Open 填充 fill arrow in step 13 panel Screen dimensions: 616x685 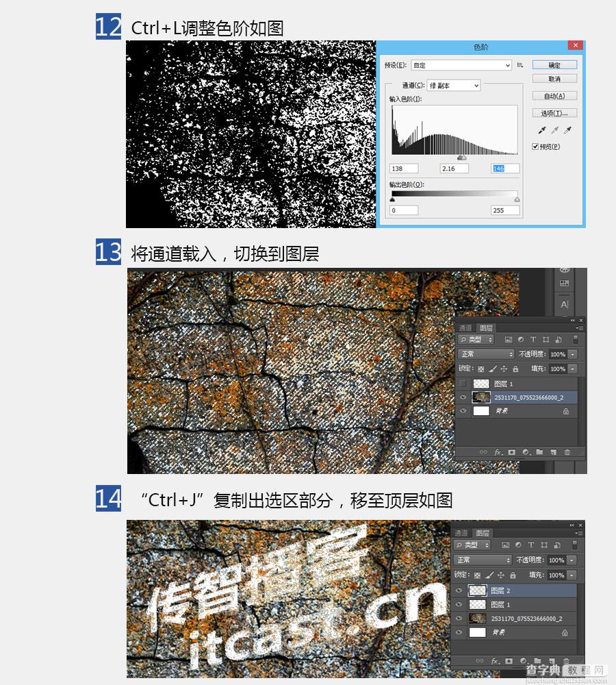(573, 369)
